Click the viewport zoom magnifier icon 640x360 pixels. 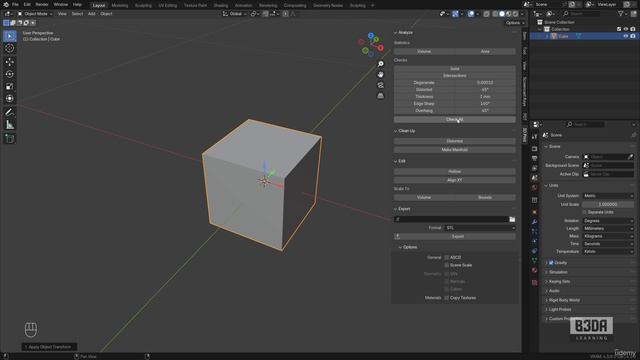(x=380, y=64)
